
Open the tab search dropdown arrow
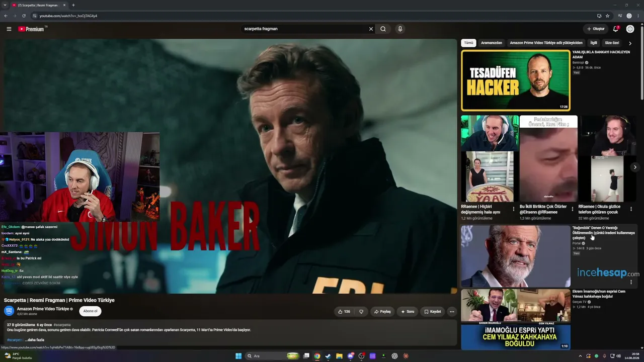click(x=5, y=5)
